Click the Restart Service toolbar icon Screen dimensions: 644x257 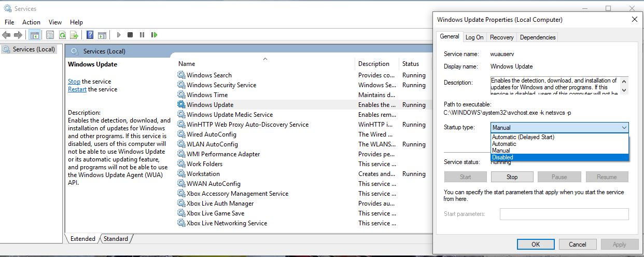click(x=154, y=35)
